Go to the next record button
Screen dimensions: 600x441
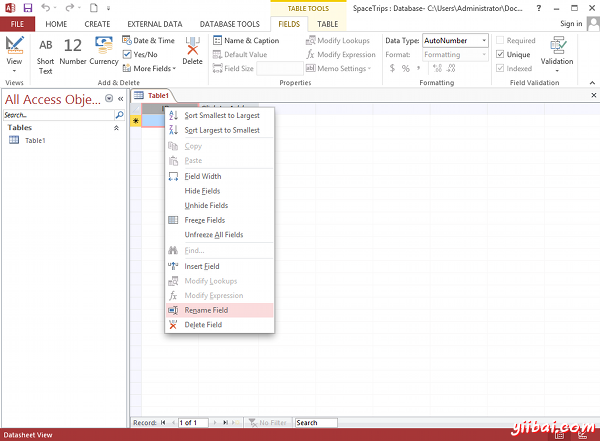click(x=215, y=423)
